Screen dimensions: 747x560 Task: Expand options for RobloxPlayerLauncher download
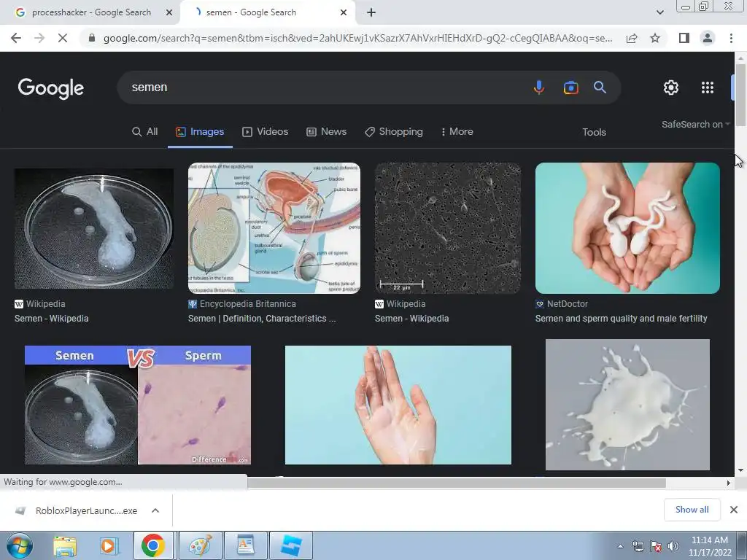pyautogui.click(x=155, y=510)
